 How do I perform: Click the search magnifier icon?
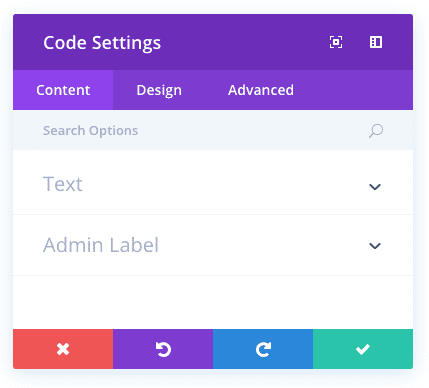tap(376, 131)
